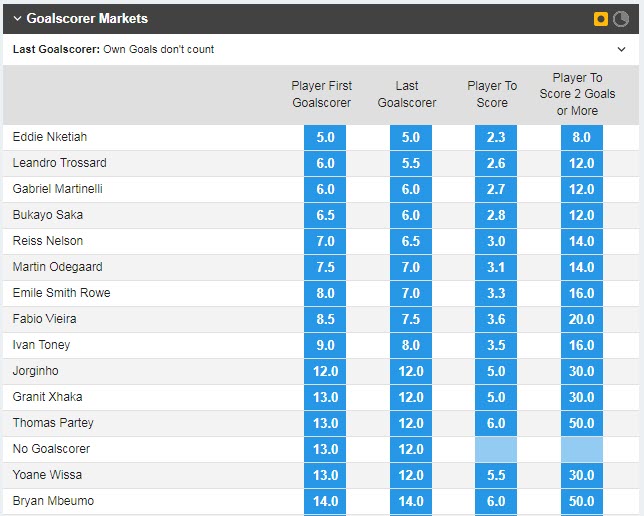Select Fabio Vieira last goalscorer odds 7.5
This screenshot has width=644, height=516.
pos(411,319)
